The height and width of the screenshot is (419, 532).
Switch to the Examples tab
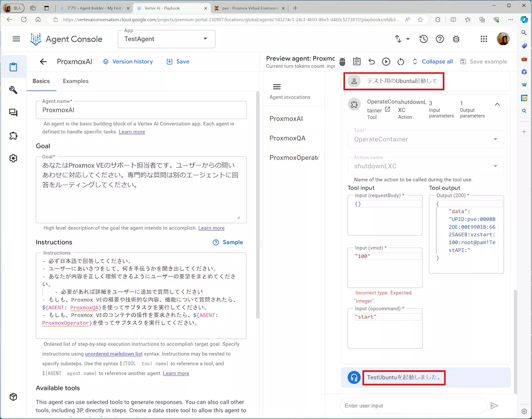tap(76, 81)
